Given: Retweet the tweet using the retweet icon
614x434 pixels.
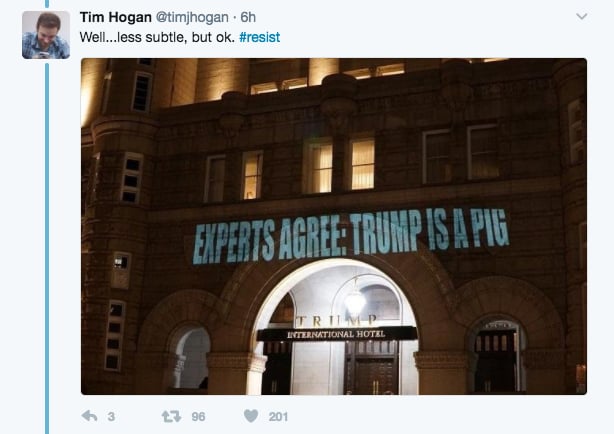Looking at the screenshot, I should point(172,416).
